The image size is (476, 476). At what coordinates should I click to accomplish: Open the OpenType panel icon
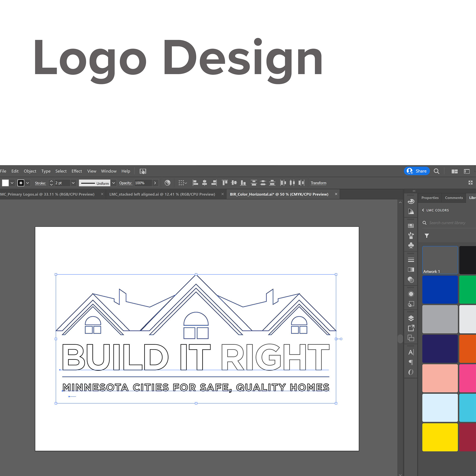point(411,372)
